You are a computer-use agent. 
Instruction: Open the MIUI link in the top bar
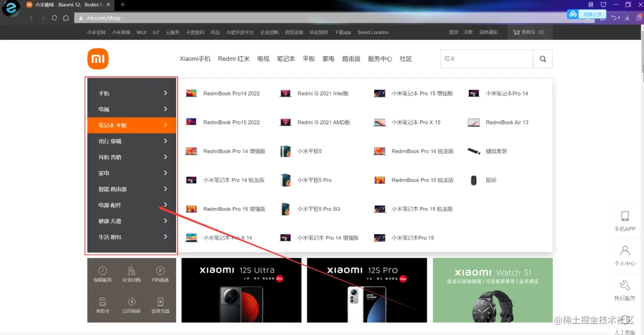point(142,32)
